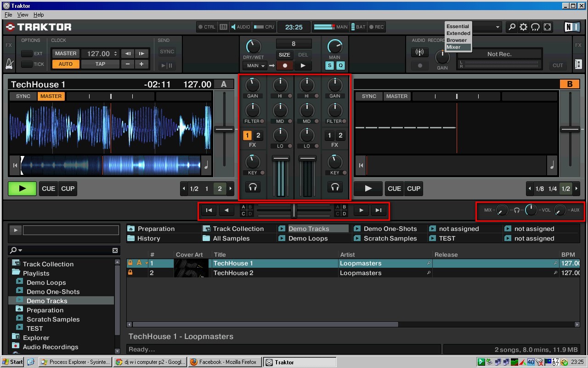Toggle the snap S button
Screen dimensions: 588x368
(329, 66)
